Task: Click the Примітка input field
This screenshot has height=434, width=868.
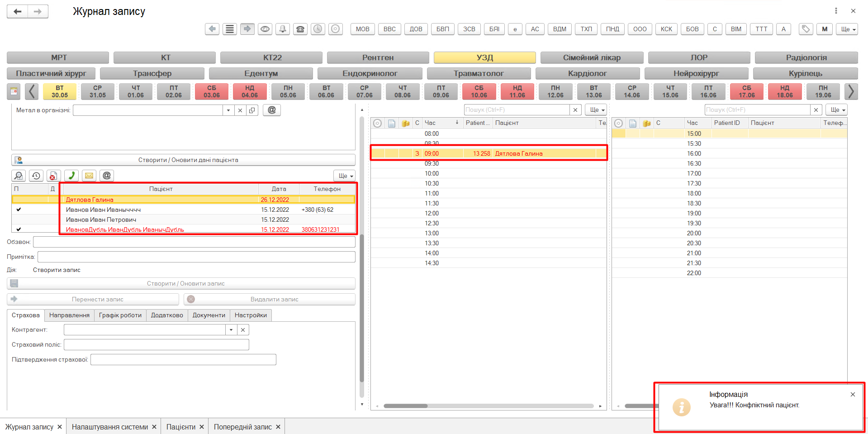Action: [x=196, y=257]
